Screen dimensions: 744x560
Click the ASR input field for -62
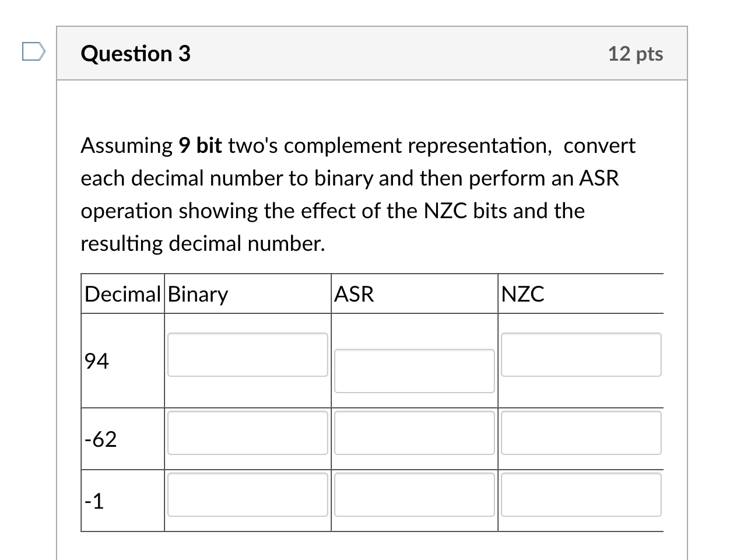tap(414, 433)
